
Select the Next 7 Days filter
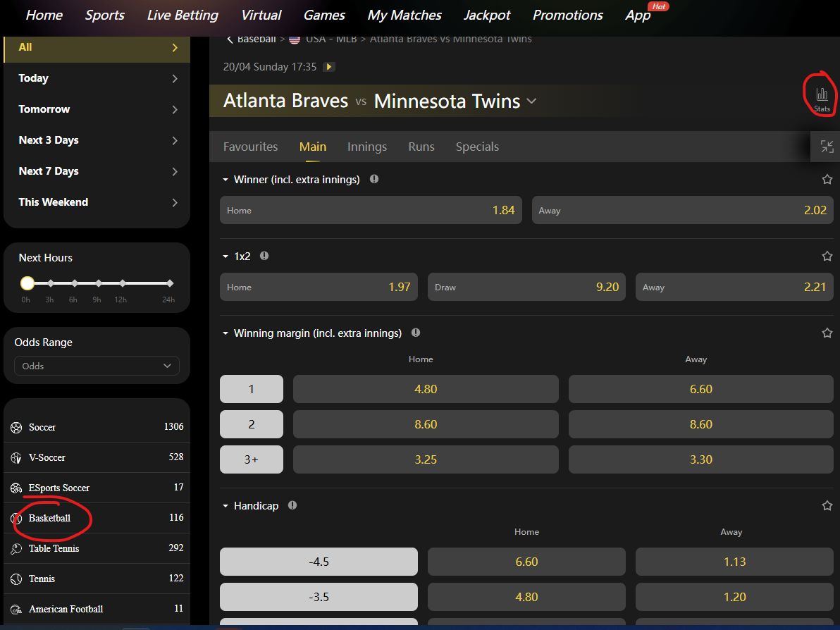(x=97, y=171)
